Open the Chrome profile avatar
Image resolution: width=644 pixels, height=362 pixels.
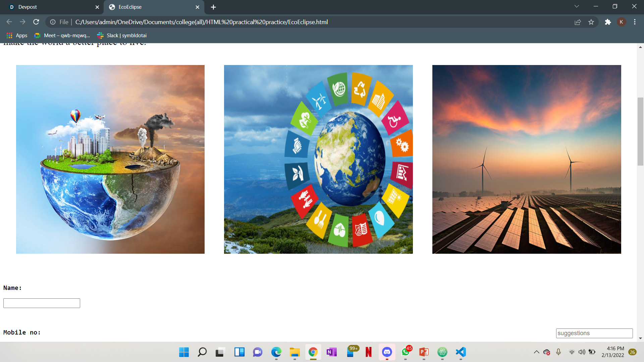click(622, 22)
